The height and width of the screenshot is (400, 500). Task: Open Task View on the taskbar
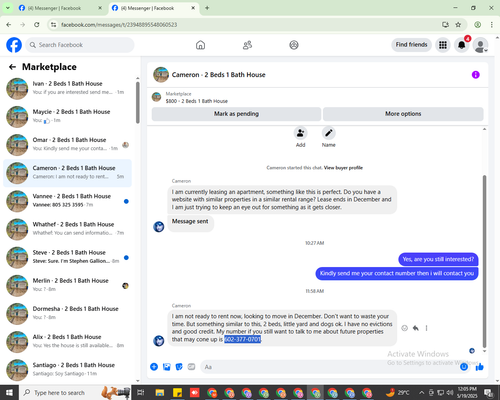pyautogui.click(x=141, y=392)
